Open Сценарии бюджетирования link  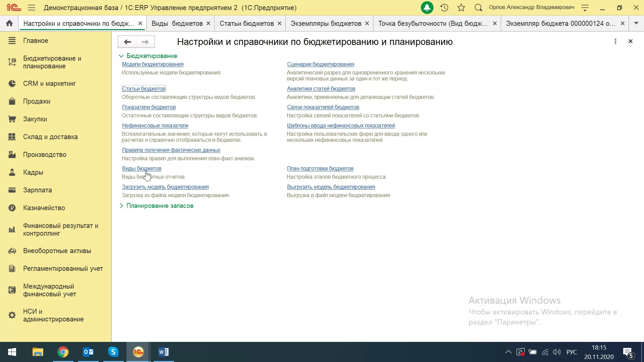(x=320, y=64)
